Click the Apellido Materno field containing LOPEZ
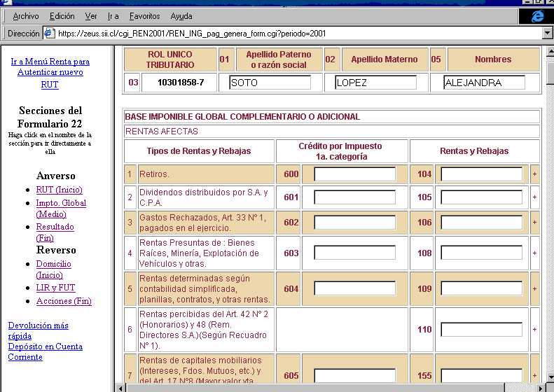554x392 pixels. point(375,83)
